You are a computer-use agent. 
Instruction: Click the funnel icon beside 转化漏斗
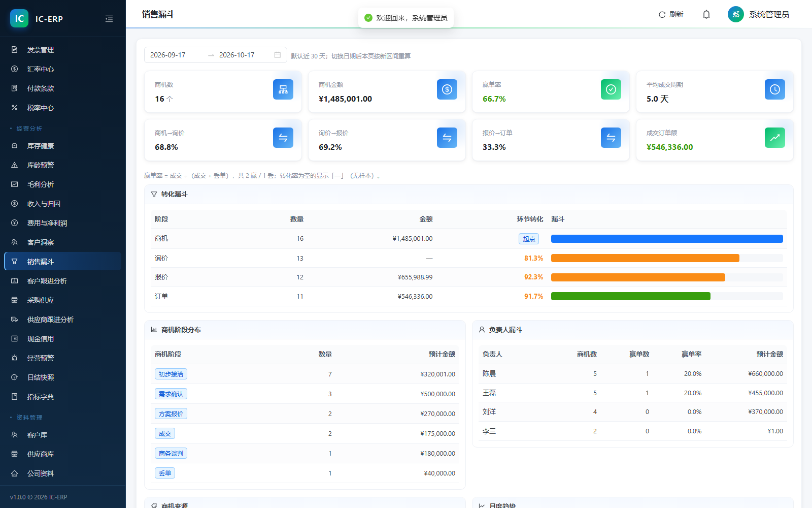pyautogui.click(x=154, y=195)
